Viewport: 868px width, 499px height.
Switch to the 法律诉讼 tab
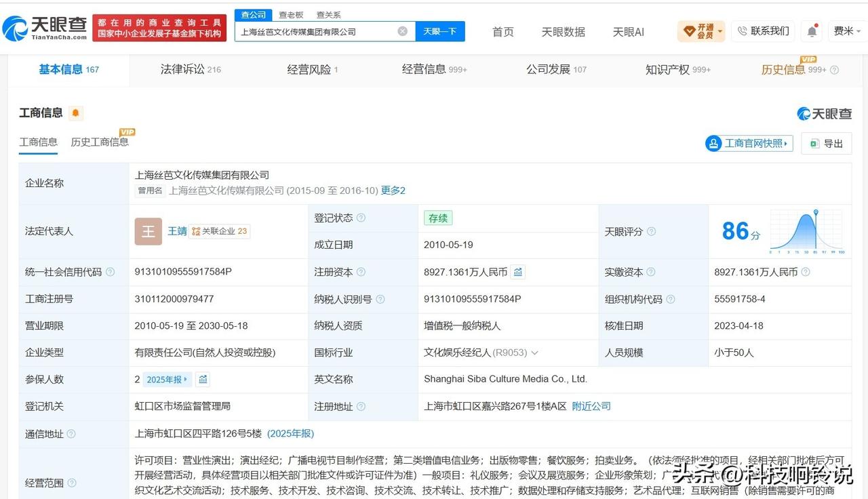tap(191, 69)
